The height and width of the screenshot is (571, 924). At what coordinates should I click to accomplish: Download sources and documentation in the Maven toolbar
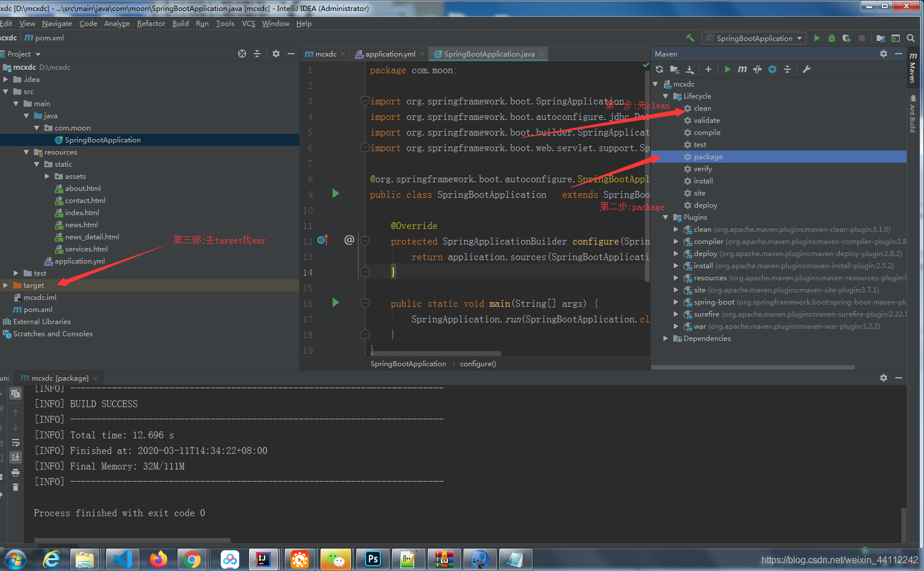coord(690,69)
